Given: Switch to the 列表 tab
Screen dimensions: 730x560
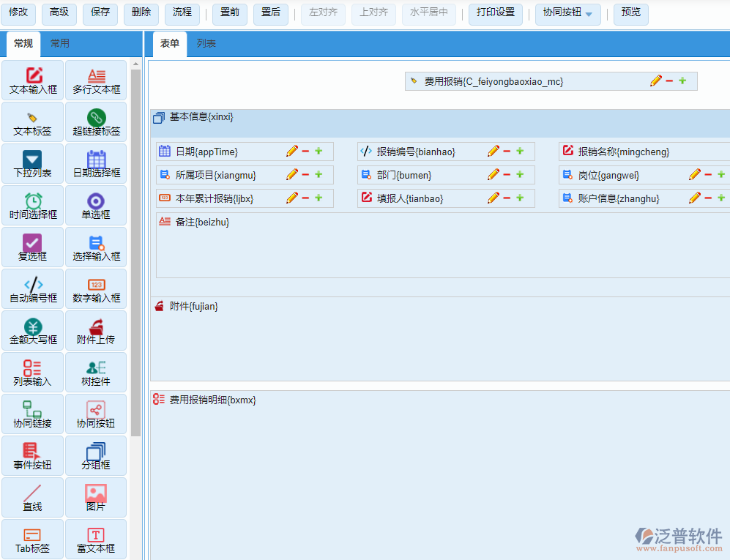Looking at the screenshot, I should tap(206, 44).
